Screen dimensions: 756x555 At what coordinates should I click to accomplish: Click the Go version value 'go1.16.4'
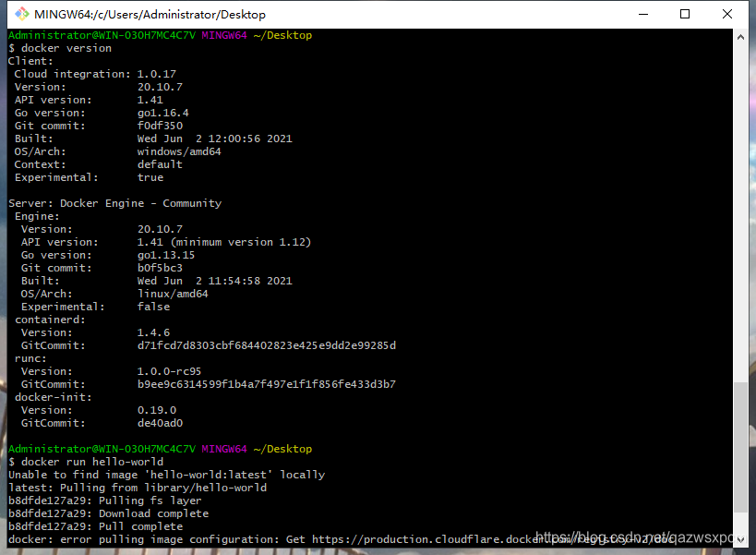pos(163,113)
